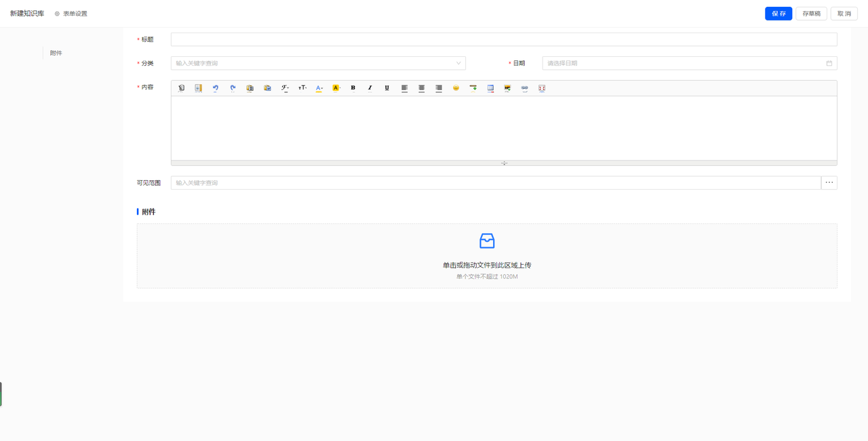Open the 分类 dropdown
The image size is (868, 441).
tap(318, 63)
